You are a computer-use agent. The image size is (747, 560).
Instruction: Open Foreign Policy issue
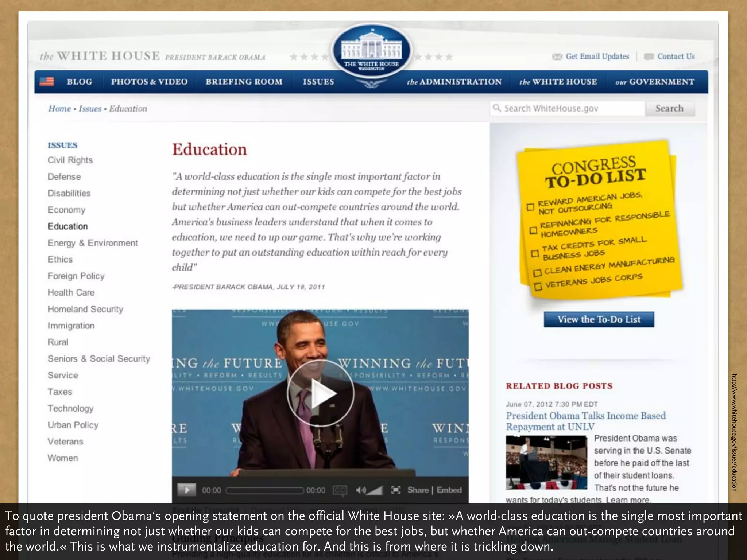(x=76, y=276)
